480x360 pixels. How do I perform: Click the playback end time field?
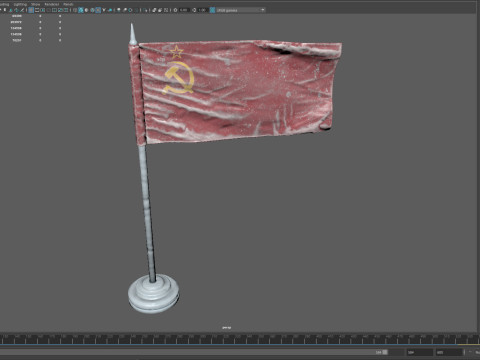pyautogui.click(x=420, y=352)
